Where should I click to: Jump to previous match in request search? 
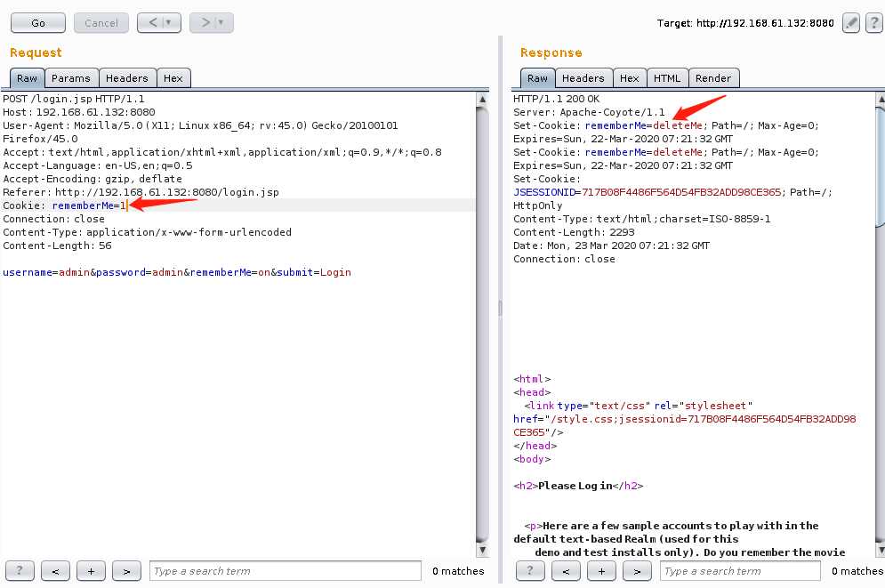point(55,571)
